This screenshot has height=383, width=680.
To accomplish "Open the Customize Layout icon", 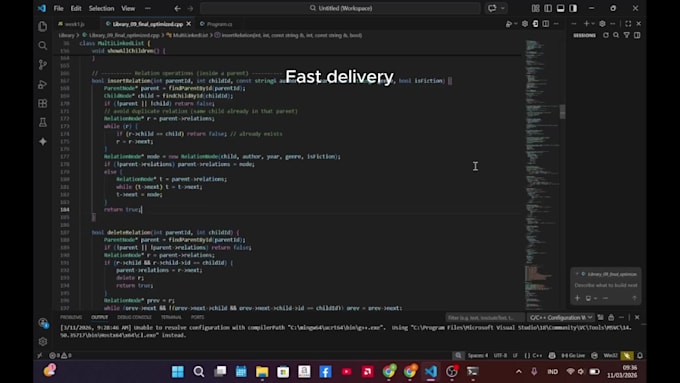I will point(536,8).
